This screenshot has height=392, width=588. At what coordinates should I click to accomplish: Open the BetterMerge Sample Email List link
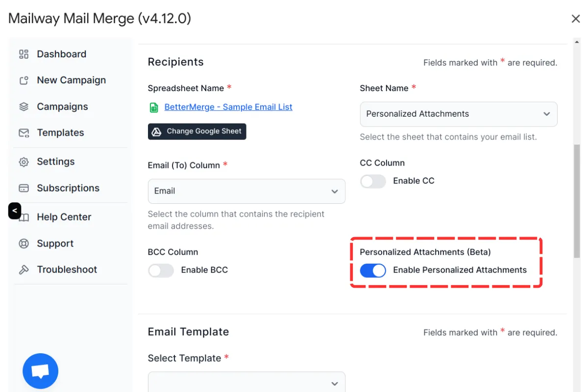(228, 107)
